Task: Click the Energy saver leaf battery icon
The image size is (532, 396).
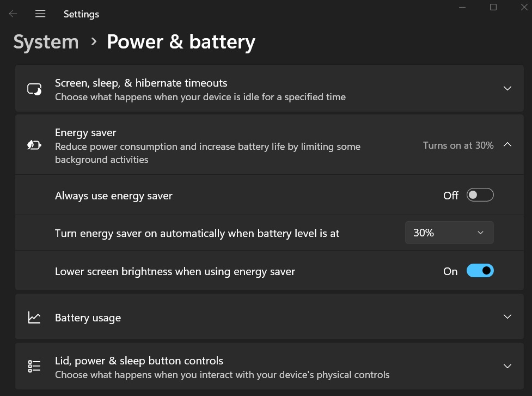Action: tap(34, 145)
